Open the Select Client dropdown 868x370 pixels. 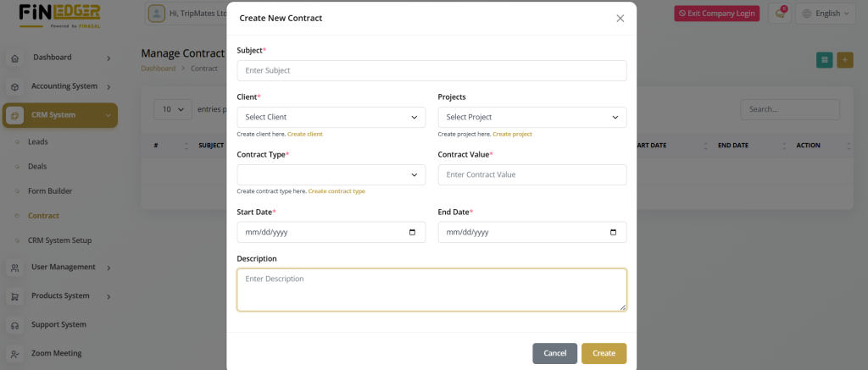click(331, 118)
